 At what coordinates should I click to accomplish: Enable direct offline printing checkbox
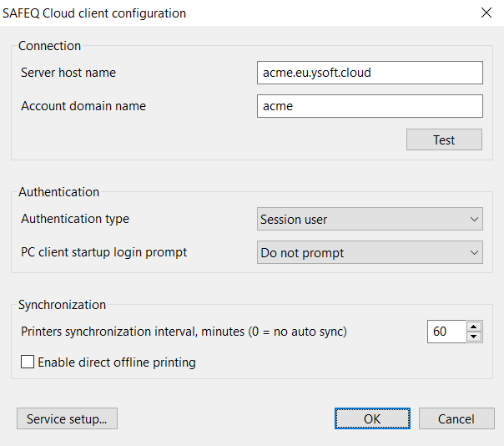[x=28, y=362]
